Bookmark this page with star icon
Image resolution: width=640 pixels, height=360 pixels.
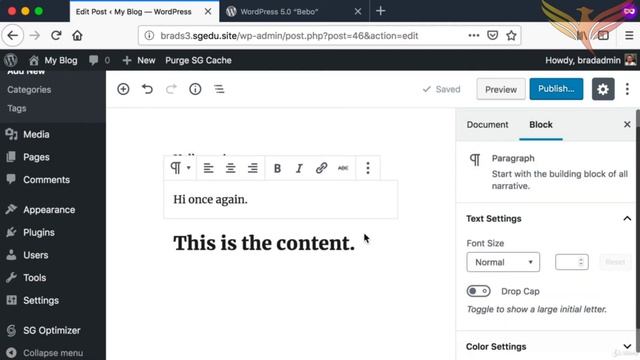pyautogui.click(x=511, y=36)
